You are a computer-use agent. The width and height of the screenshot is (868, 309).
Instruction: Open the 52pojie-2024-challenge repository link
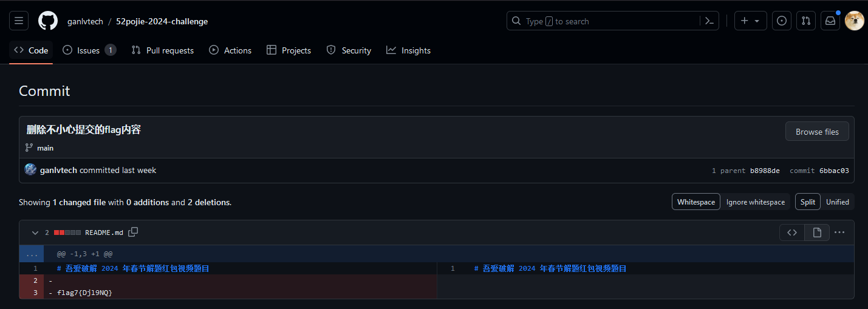pyautogui.click(x=162, y=21)
